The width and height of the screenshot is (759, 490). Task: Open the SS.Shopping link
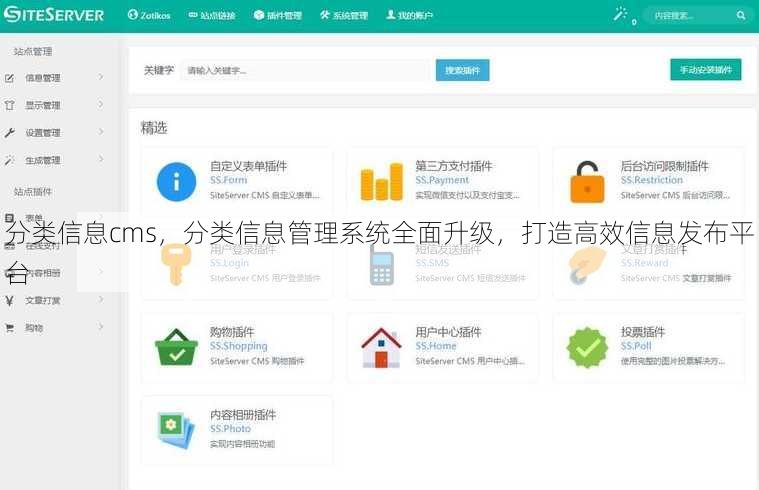coord(239,346)
